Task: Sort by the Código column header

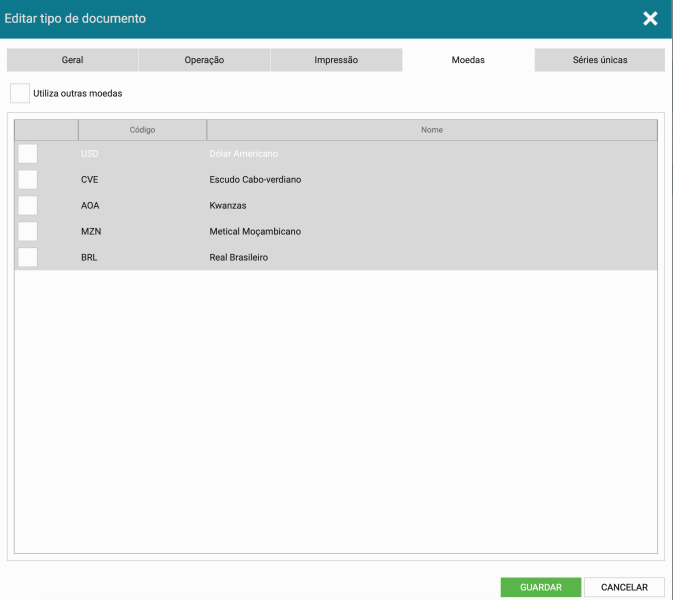Action: pyautogui.click(x=142, y=130)
